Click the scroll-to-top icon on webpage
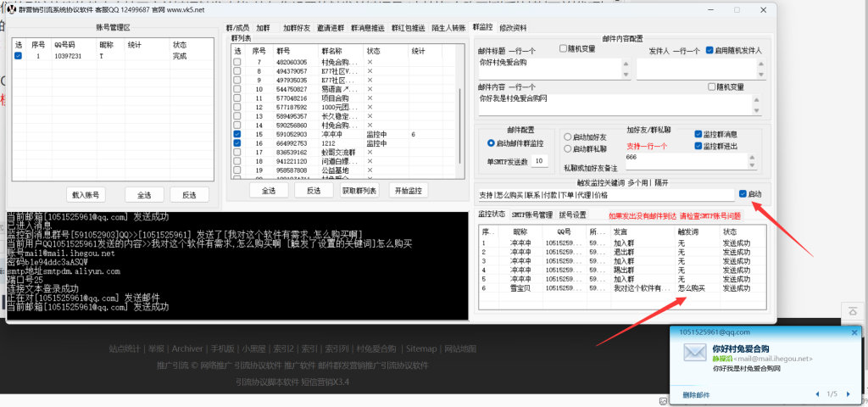Image resolution: width=868 pixels, height=407 pixels. click(x=854, y=309)
